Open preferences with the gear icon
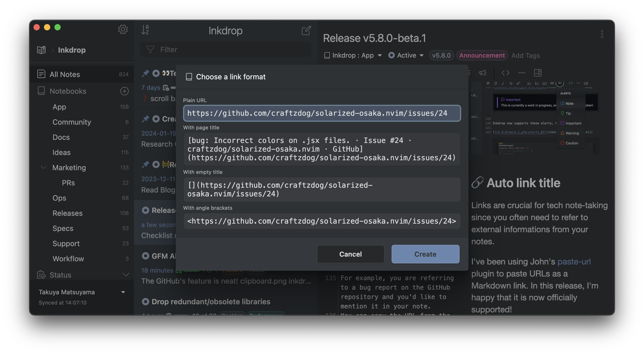The image size is (644, 354). [123, 29]
